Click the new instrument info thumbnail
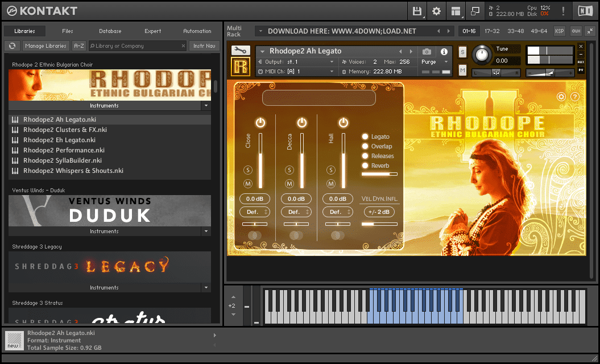The width and height of the screenshot is (600, 364). click(x=14, y=340)
